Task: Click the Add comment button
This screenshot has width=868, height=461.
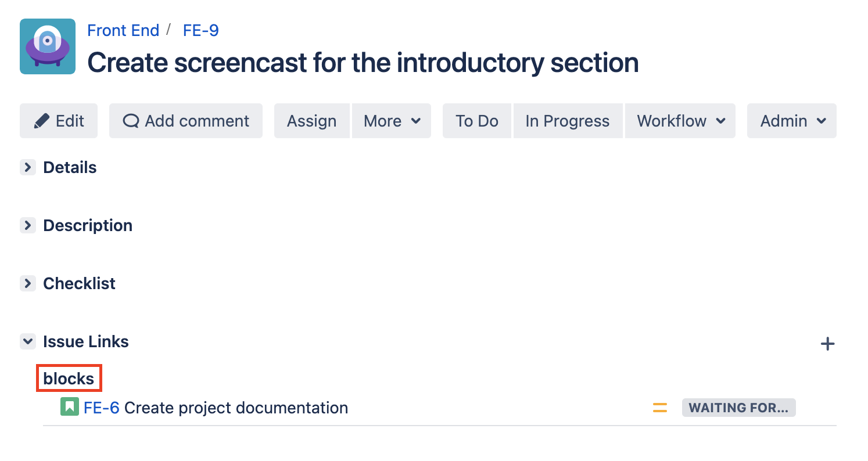Action: (x=186, y=121)
